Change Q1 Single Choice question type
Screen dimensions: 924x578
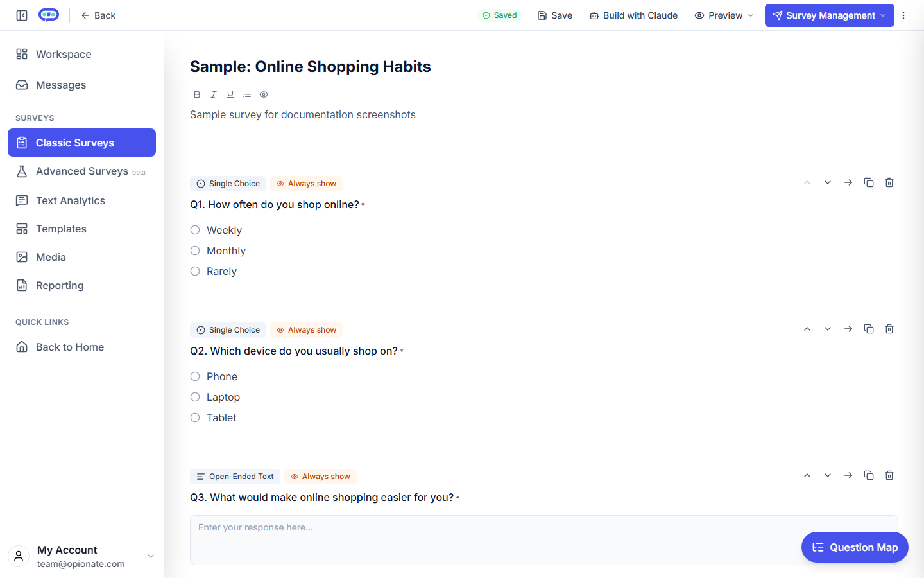[228, 184]
